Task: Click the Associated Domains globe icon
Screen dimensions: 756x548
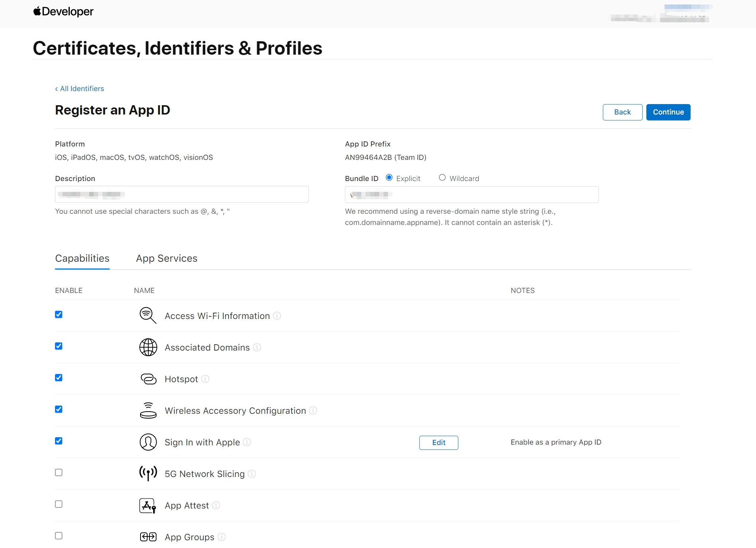Action: pos(148,347)
